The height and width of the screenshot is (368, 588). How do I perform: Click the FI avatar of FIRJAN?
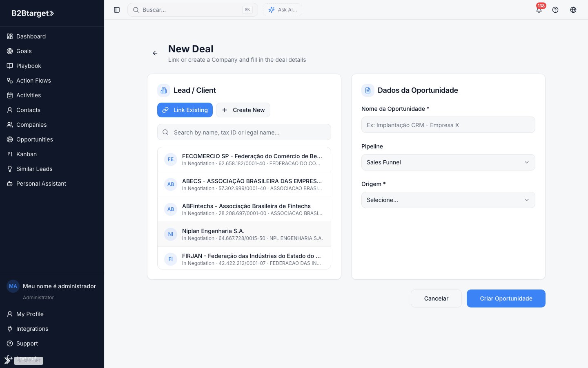click(171, 259)
